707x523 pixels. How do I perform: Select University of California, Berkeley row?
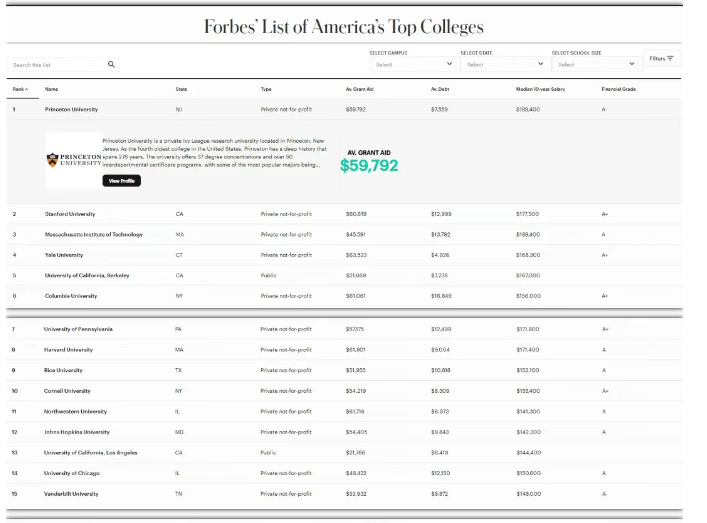(x=344, y=275)
